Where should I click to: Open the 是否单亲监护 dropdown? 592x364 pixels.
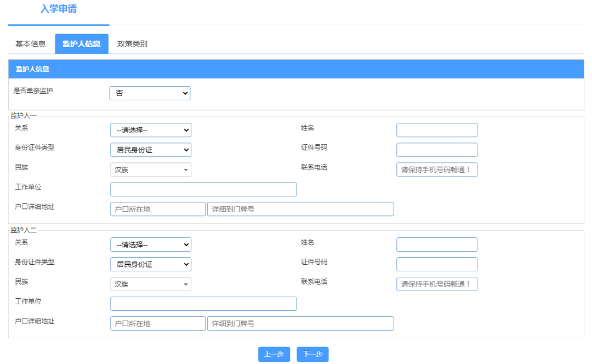[x=150, y=93]
